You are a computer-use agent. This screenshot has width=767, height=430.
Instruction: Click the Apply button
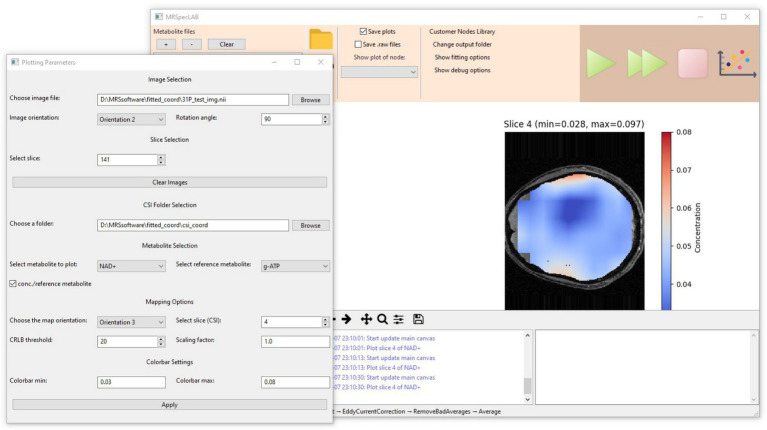pos(169,405)
